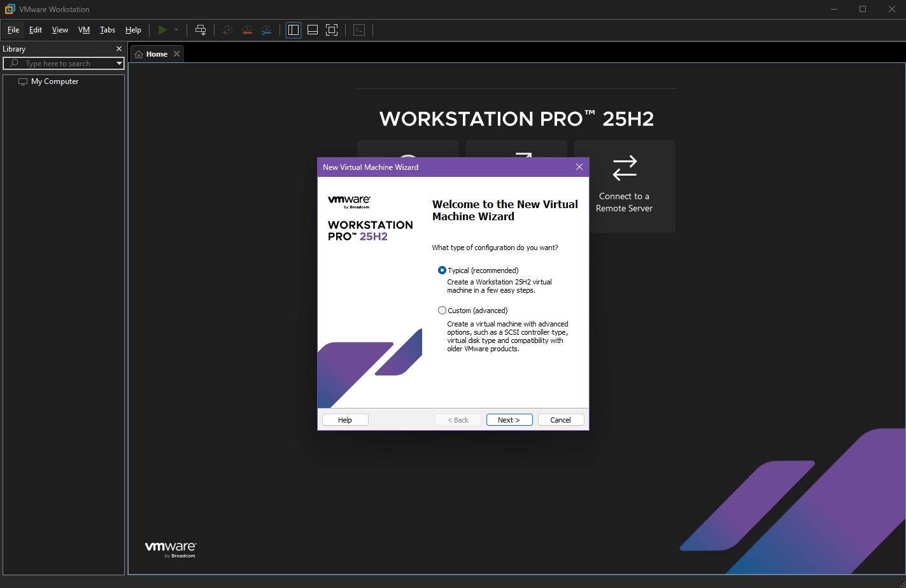The image size is (906, 588).
Task: Open the library search filter dropdown
Action: 119,64
